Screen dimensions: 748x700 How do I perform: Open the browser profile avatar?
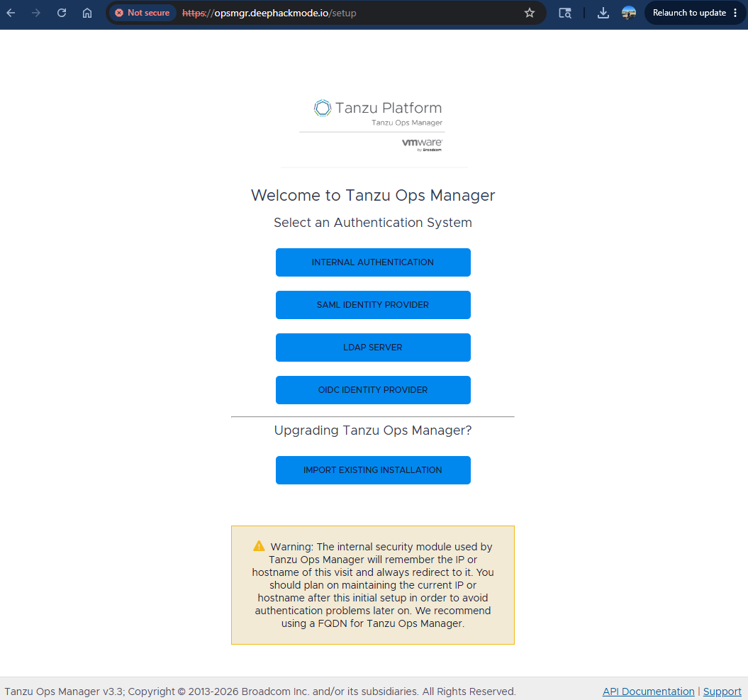coord(629,13)
